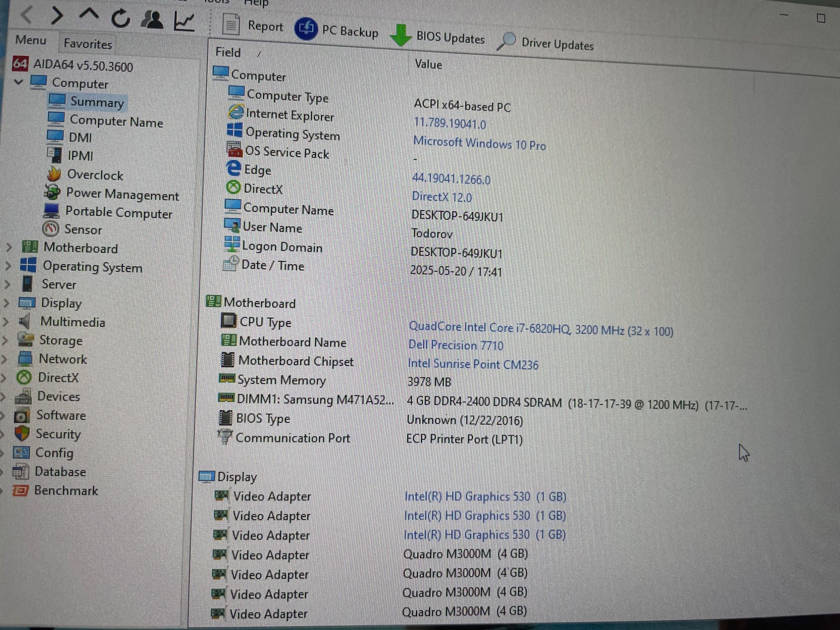Open the graph chart toolbar icon
Image resolution: width=840 pixels, height=630 pixels.
coord(184,21)
